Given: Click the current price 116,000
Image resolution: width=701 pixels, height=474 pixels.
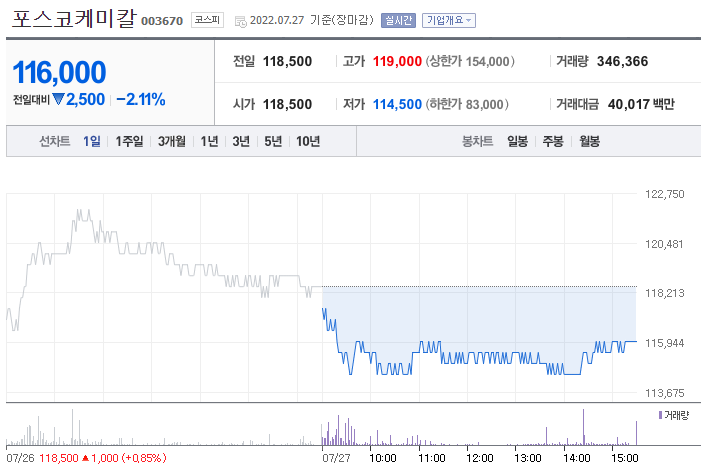Looking at the screenshot, I should [59, 72].
